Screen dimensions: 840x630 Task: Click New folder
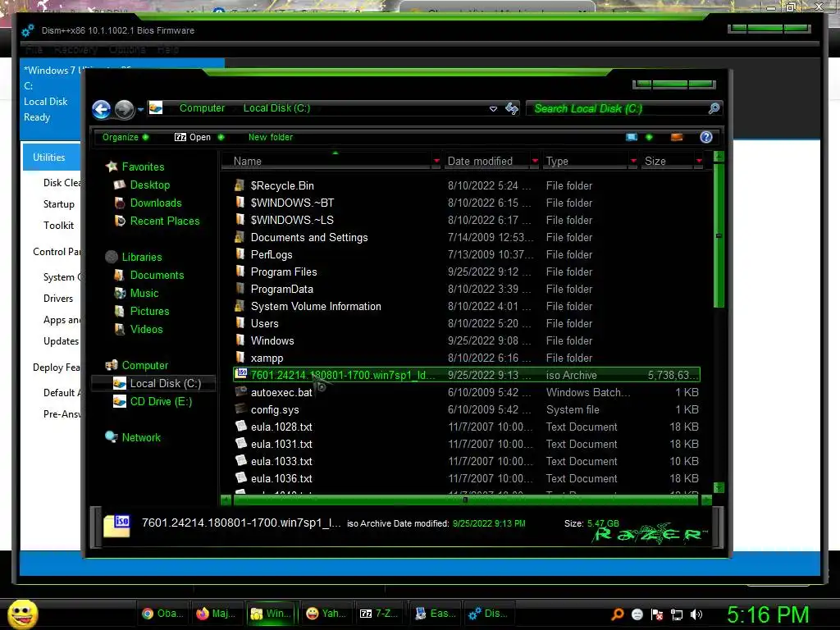(271, 137)
